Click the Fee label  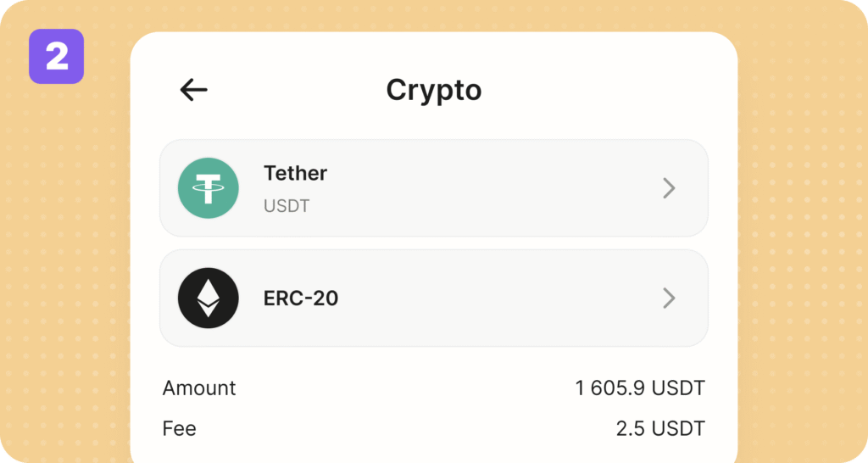point(180,428)
